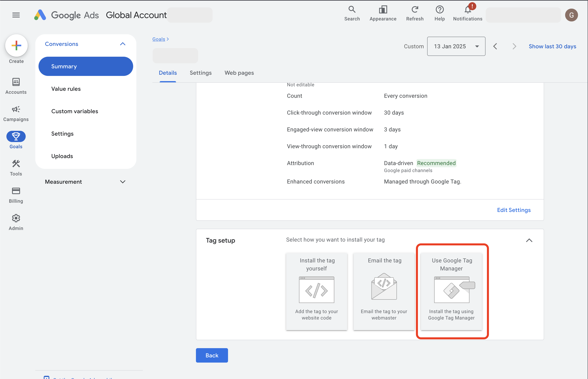Viewport: 588px width, 379px height.
Task: Expand the Measurement section
Action: click(x=123, y=182)
